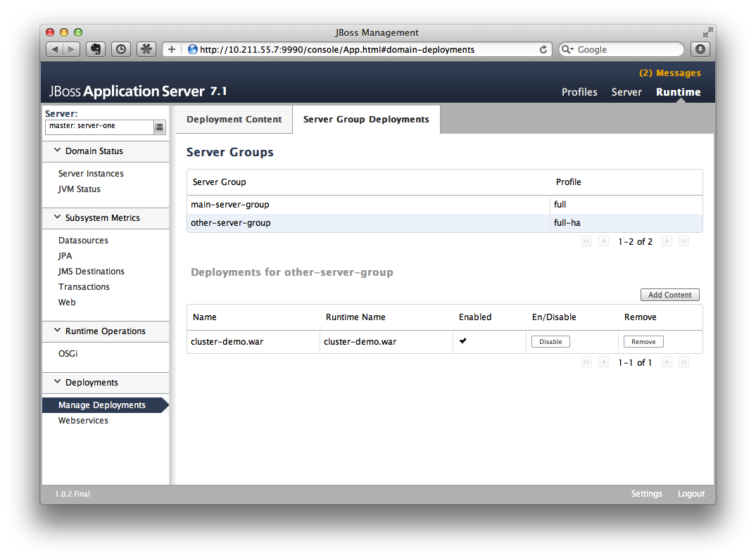Toggle the Enabled checkmark for cluster-demo.war
756x560 pixels.
tap(461, 341)
